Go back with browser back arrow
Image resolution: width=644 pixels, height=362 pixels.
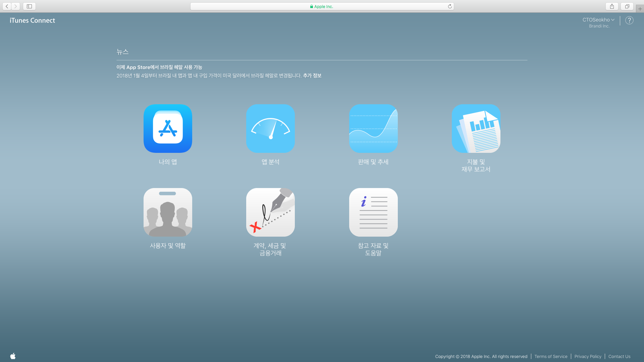7,6
